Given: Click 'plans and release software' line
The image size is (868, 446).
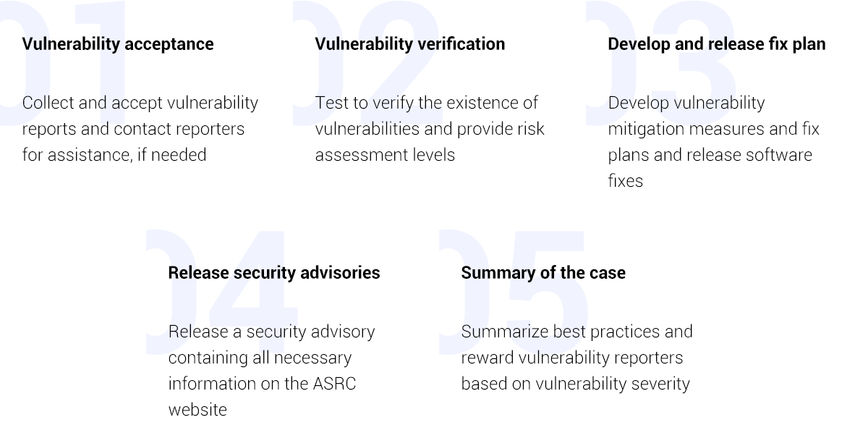Looking at the screenshot, I should tap(710, 155).
